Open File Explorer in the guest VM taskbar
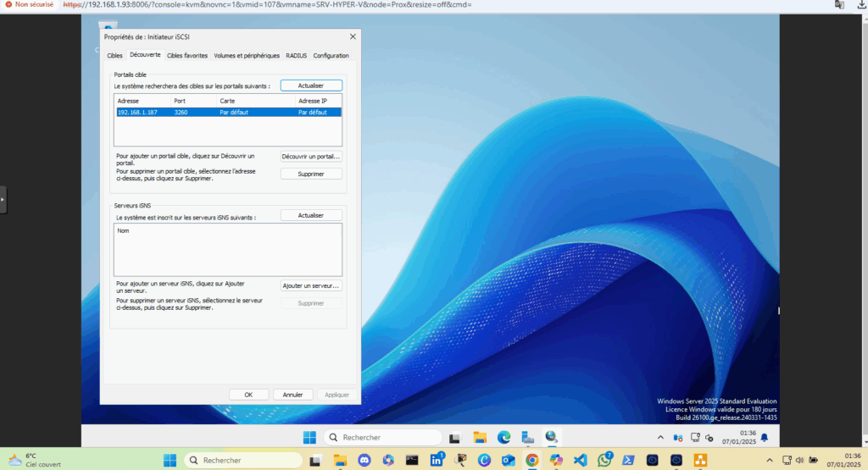868x470 pixels. click(480, 437)
